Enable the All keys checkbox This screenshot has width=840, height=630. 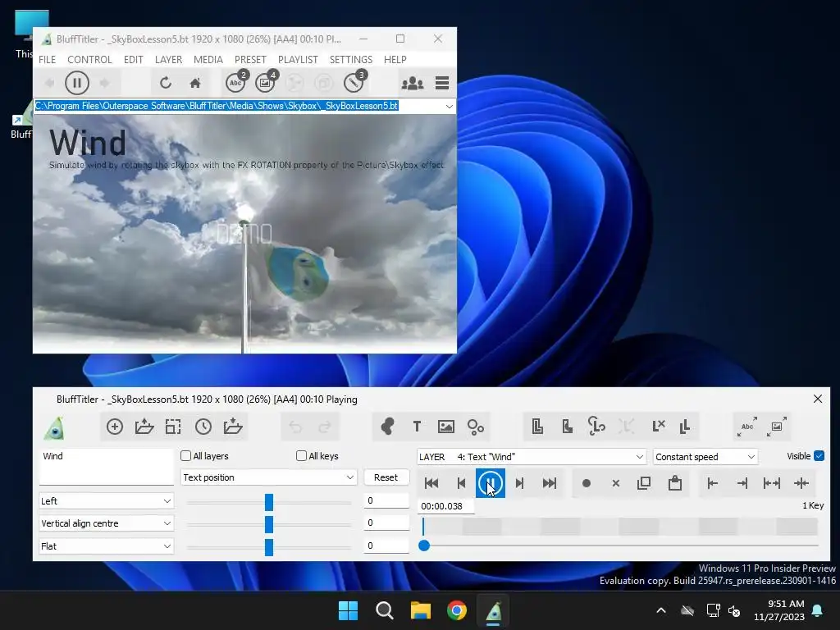point(302,456)
